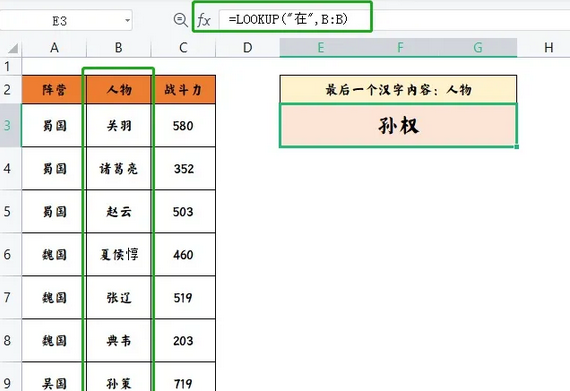Select column C header
This screenshot has width=570, height=391.
183,48
